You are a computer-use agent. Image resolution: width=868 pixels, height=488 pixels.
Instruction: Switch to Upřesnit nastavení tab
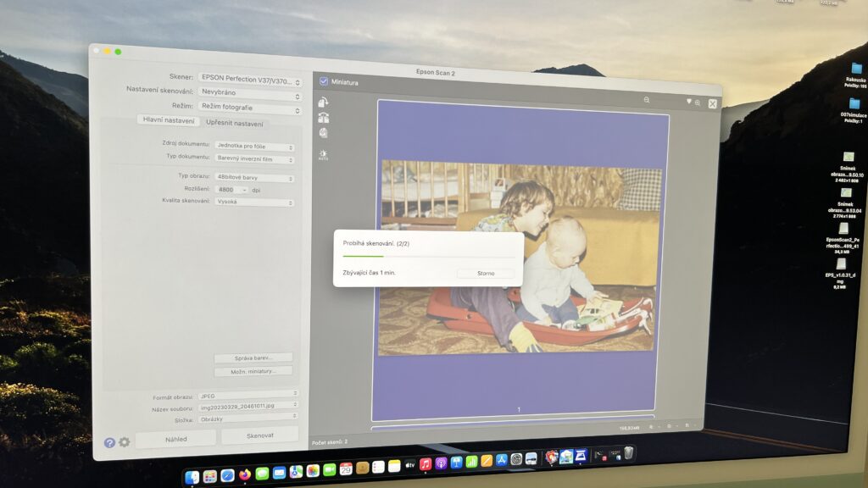(235, 123)
